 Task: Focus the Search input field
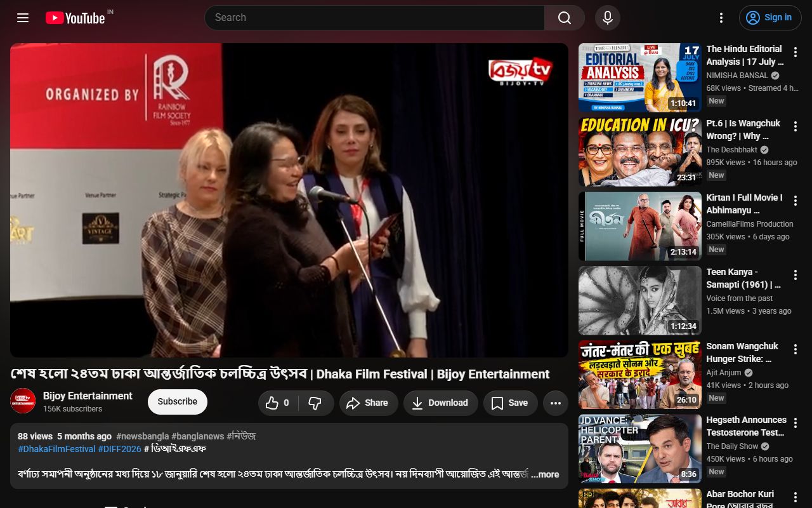(x=374, y=18)
